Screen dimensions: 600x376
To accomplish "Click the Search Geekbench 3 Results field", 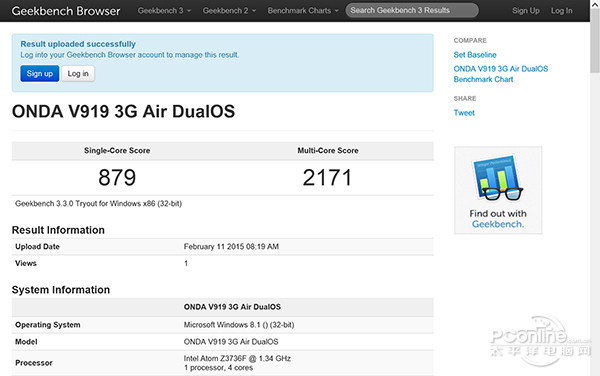I will (412, 10).
